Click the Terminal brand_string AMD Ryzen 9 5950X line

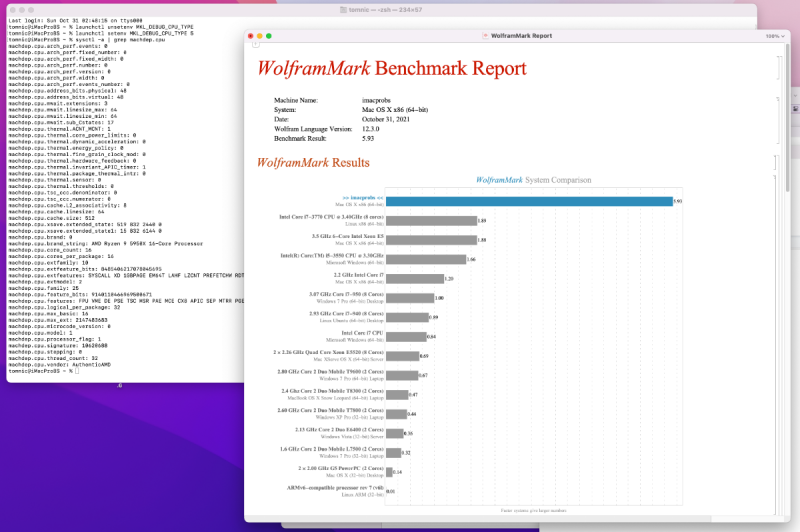[x=106, y=244]
